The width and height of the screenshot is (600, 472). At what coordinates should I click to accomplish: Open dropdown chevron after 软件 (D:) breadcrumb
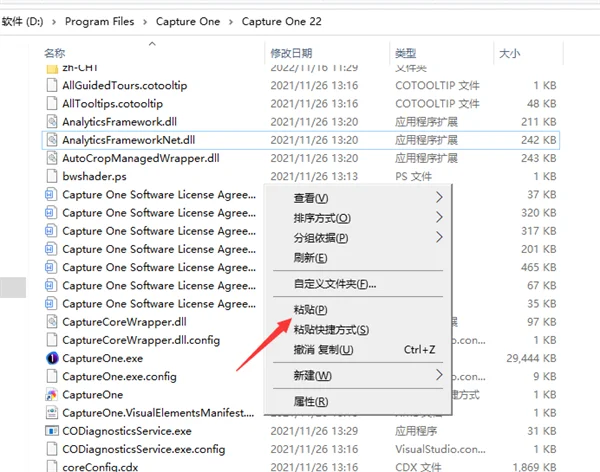coord(54,22)
